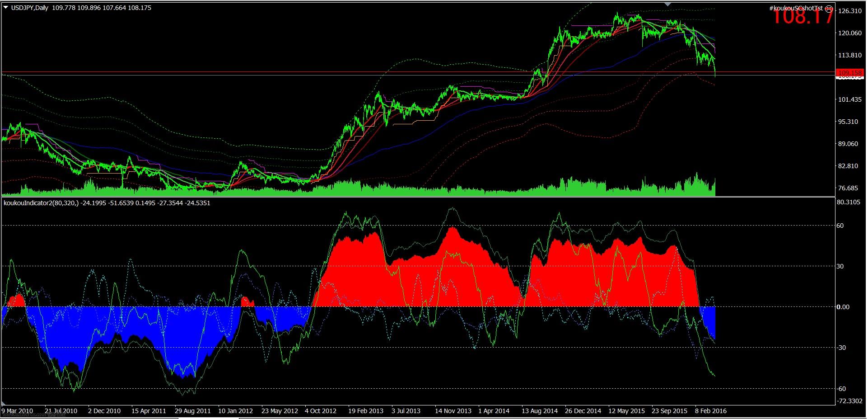Click the 23 Sep 2015 date label
This screenshot has width=868, height=419.
pos(670,411)
